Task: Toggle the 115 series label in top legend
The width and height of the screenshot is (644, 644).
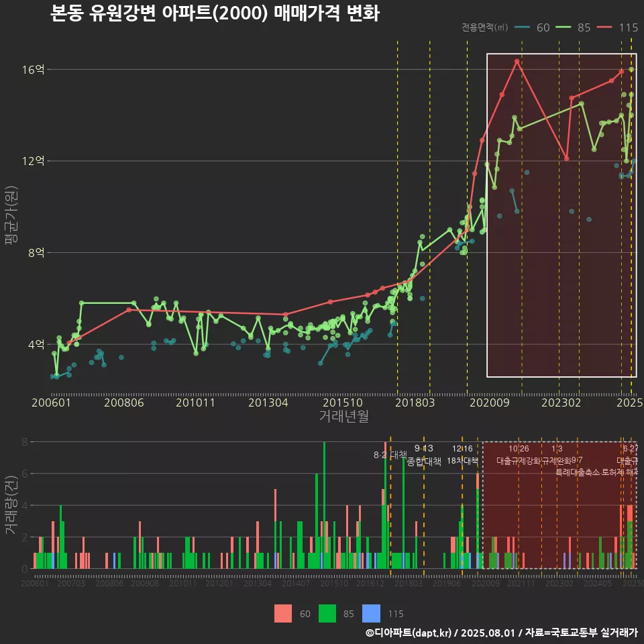Action: [629, 28]
